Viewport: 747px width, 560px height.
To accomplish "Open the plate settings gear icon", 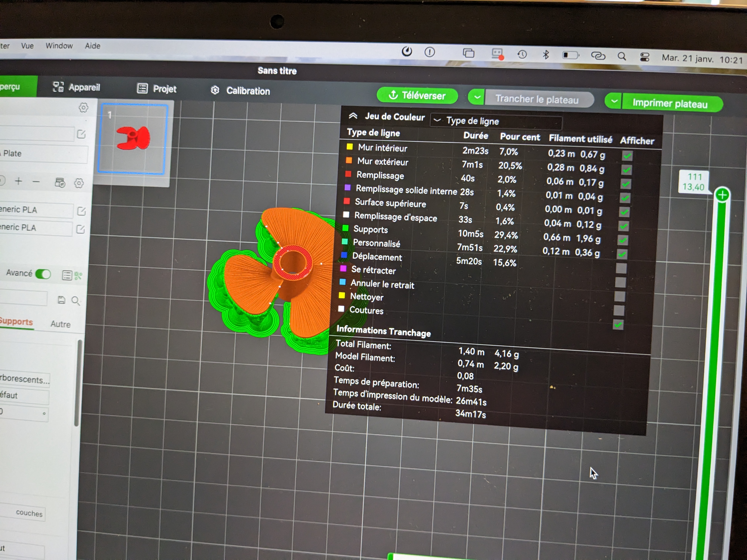I will click(83, 108).
